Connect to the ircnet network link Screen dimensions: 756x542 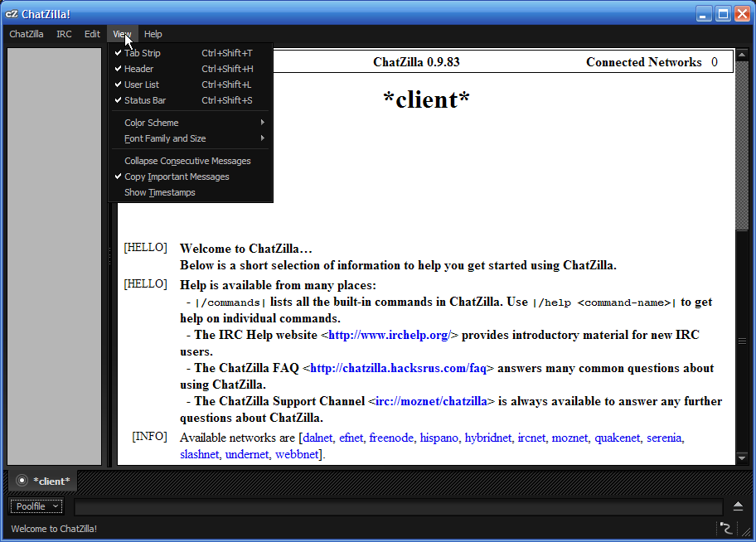(x=531, y=438)
